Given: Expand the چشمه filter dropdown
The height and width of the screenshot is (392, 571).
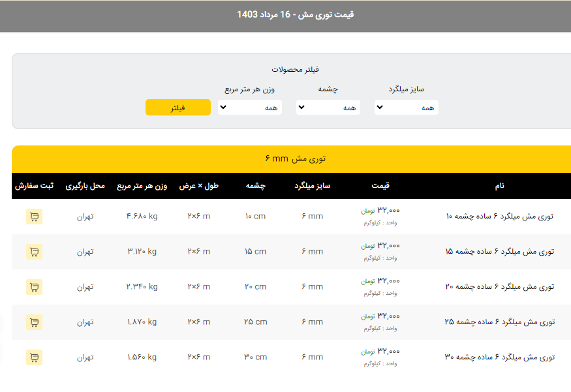Looking at the screenshot, I should point(328,108).
